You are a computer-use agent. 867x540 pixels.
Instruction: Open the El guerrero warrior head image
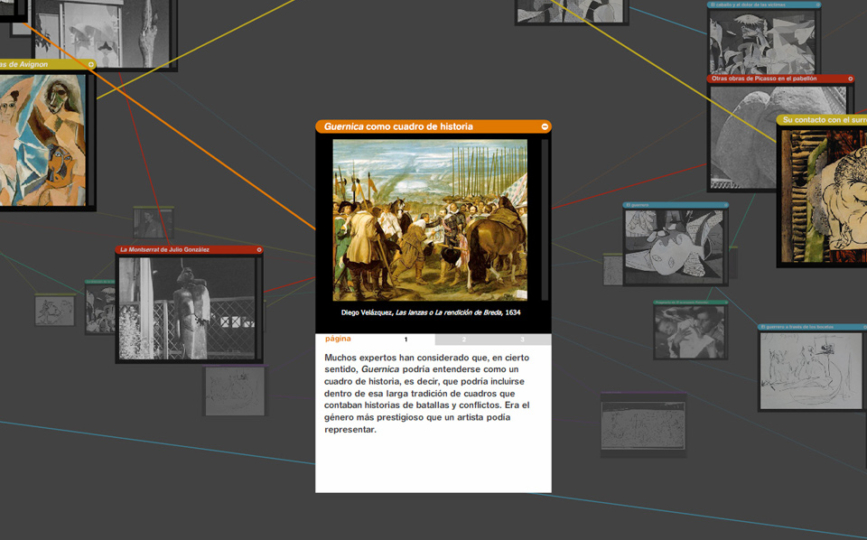(674, 247)
